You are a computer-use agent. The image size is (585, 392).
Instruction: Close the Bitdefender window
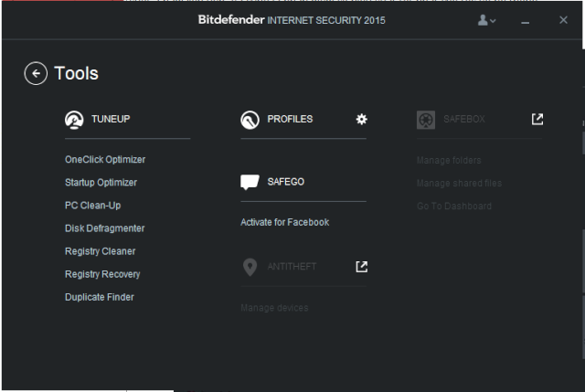(563, 20)
